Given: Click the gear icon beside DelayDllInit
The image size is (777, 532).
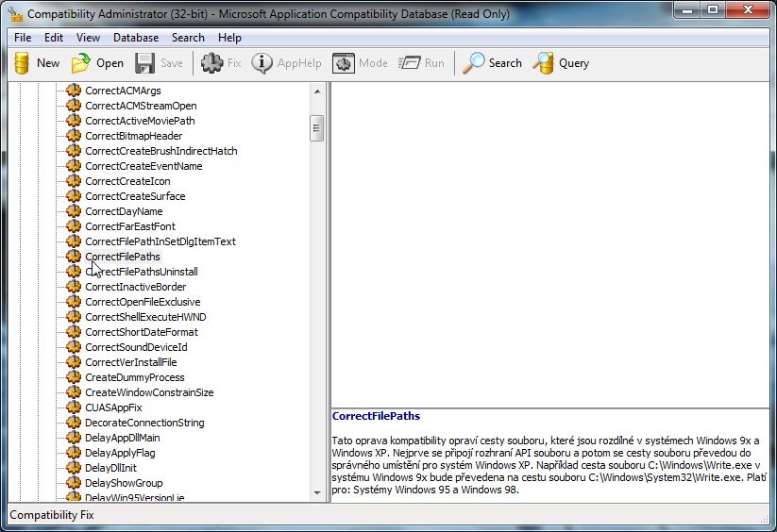Looking at the screenshot, I should pyautogui.click(x=74, y=468).
